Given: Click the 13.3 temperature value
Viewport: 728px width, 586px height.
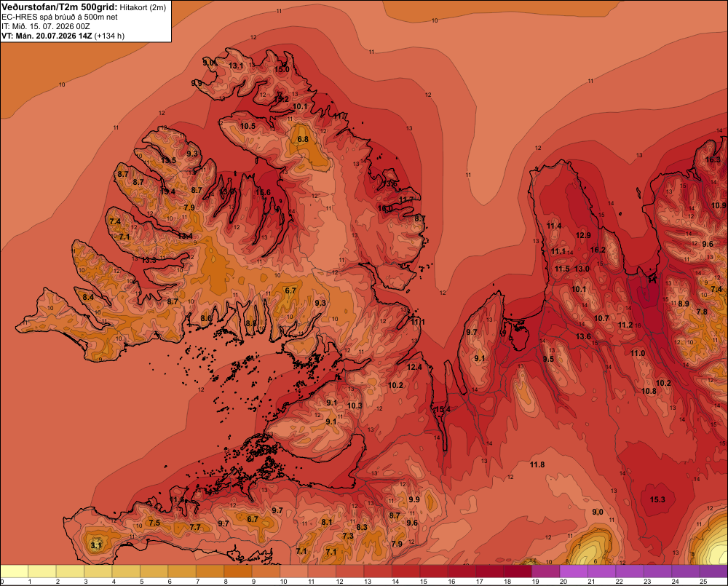Looking at the screenshot, I should tap(149, 260).
